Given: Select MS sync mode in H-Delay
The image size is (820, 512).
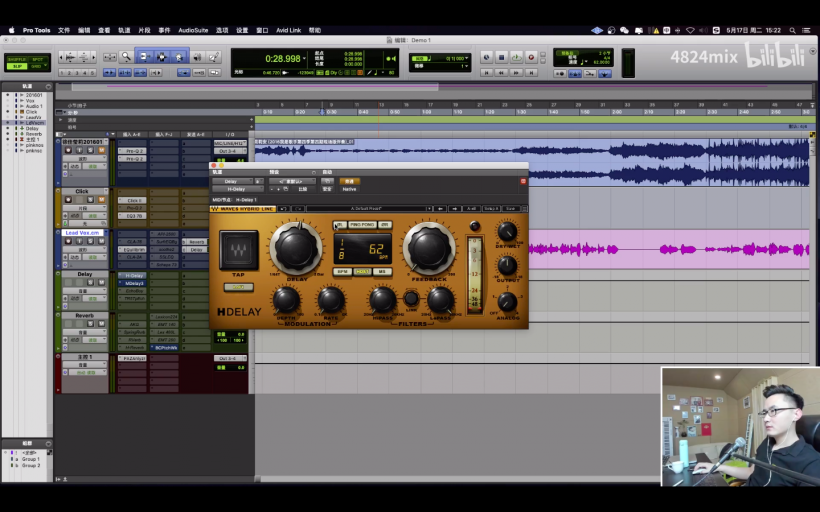Looking at the screenshot, I should pos(382,272).
